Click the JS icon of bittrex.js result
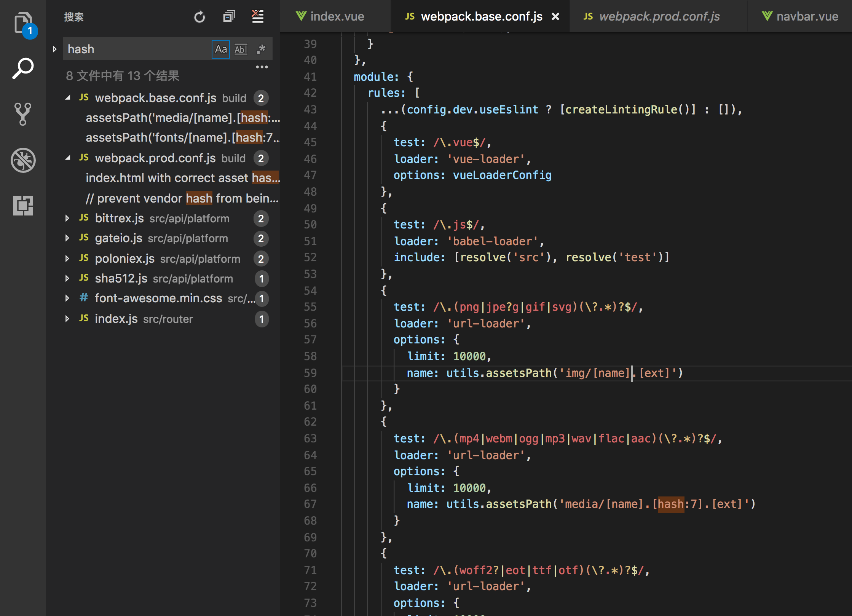This screenshot has width=852, height=616. 84,218
